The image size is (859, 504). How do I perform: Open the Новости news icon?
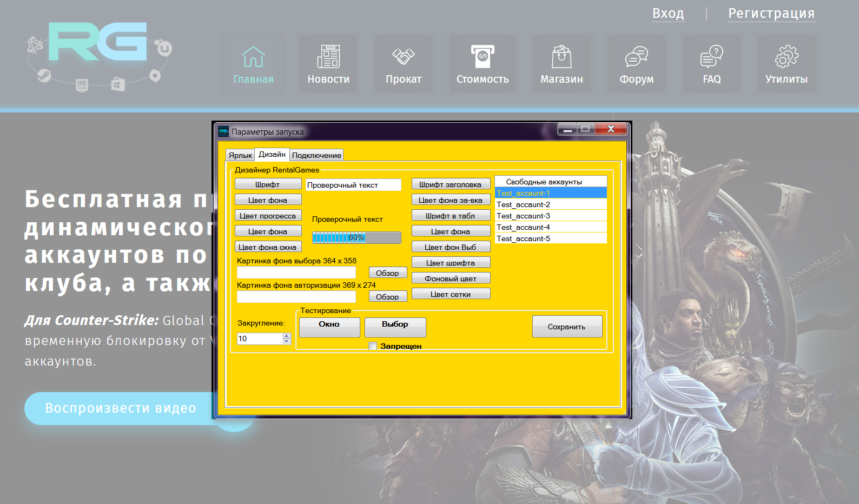(328, 57)
